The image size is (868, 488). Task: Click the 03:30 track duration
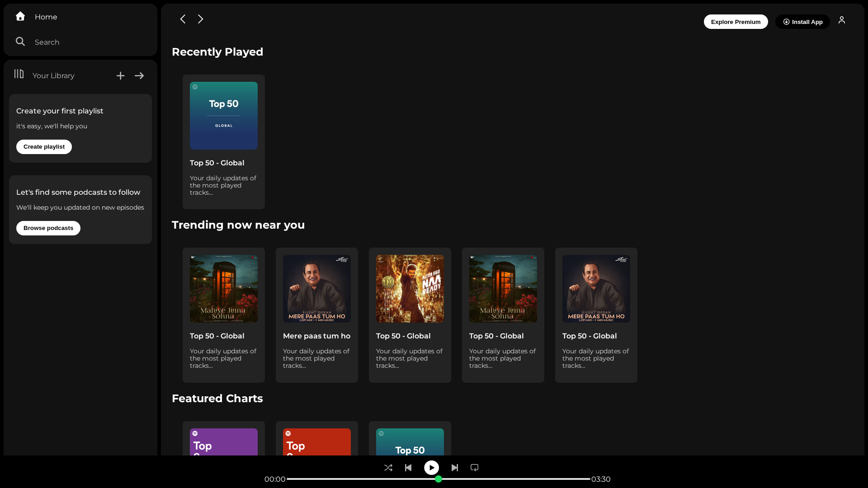601,479
